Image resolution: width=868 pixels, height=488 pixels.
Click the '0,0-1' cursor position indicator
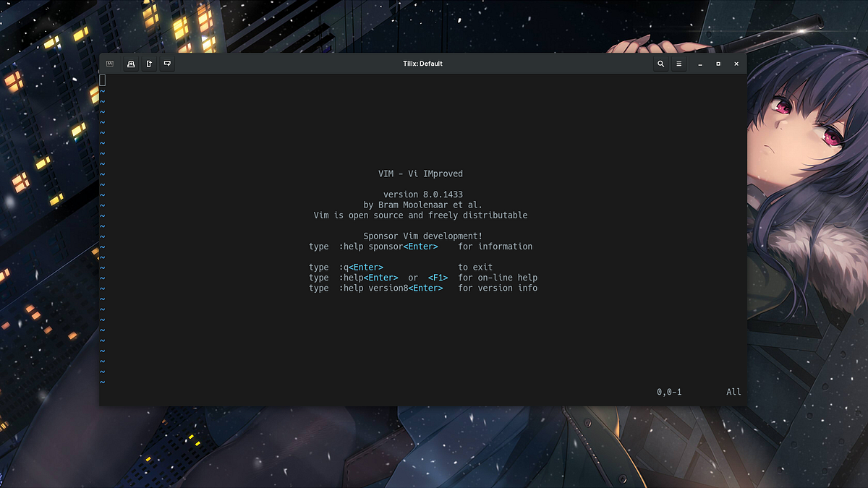[x=670, y=392]
